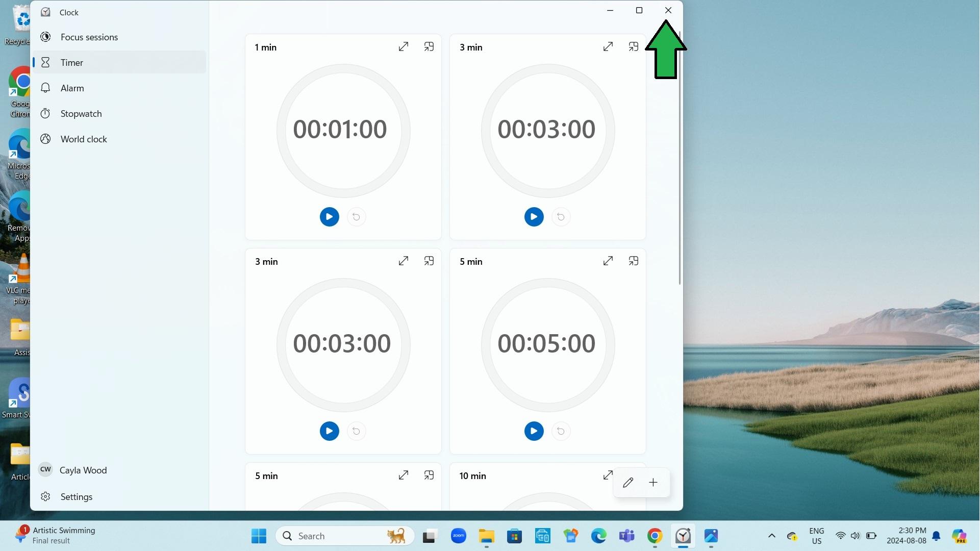Keep on top the 5 min timer beside 10 min

point(429,475)
